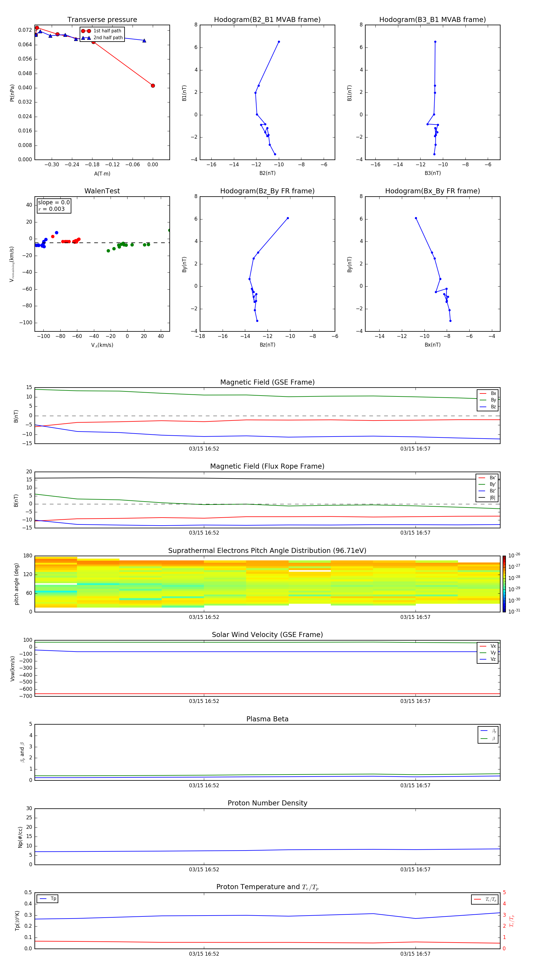This screenshot has width=535, height=980.
Task: Click the 'Vy' legend entry in velocity plot
Action: (x=488, y=653)
